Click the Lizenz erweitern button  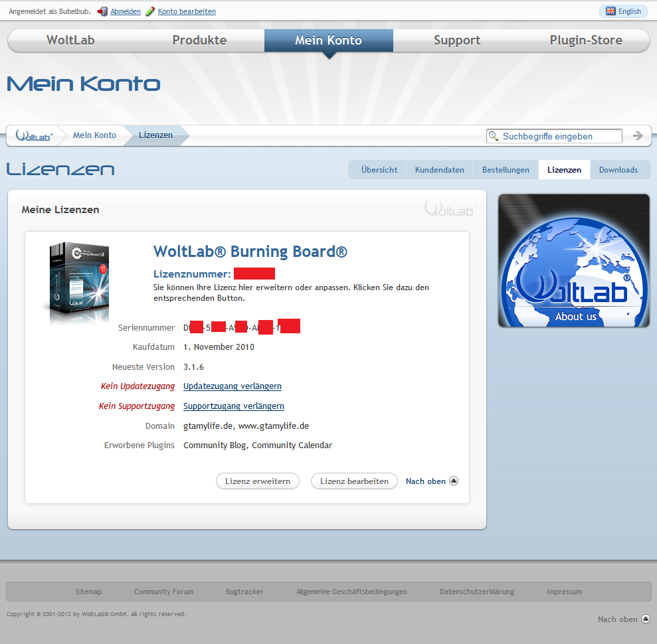pyautogui.click(x=258, y=481)
